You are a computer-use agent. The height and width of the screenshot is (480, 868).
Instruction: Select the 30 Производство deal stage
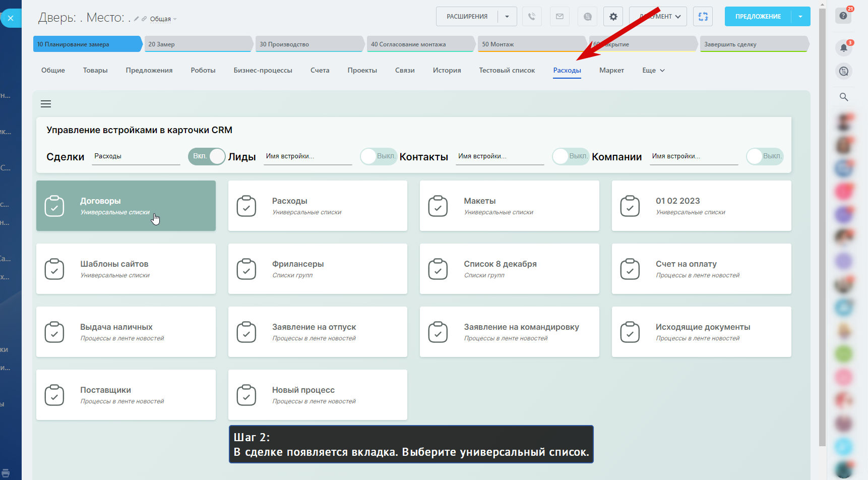pos(308,44)
